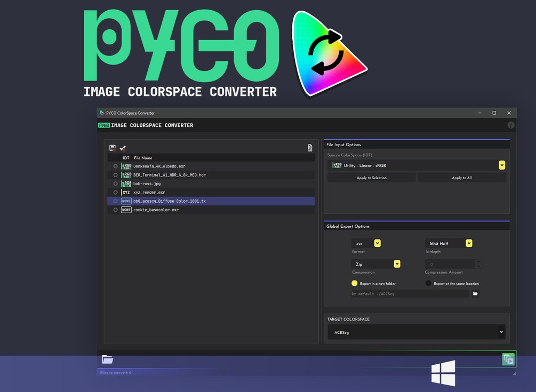Click sRGB badge of BER_Terminal_A1_HDR_A_8k_MED.hdr
Viewport: 536px width, 392px height.
[x=126, y=175]
